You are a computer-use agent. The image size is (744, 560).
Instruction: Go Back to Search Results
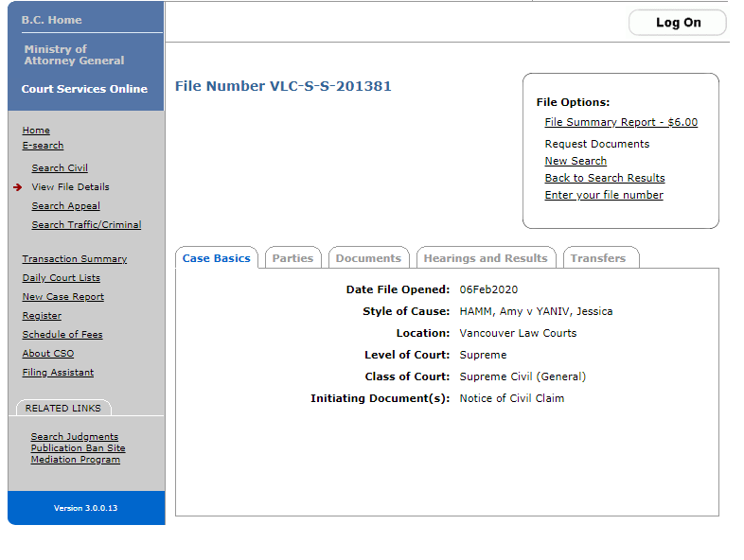click(605, 178)
